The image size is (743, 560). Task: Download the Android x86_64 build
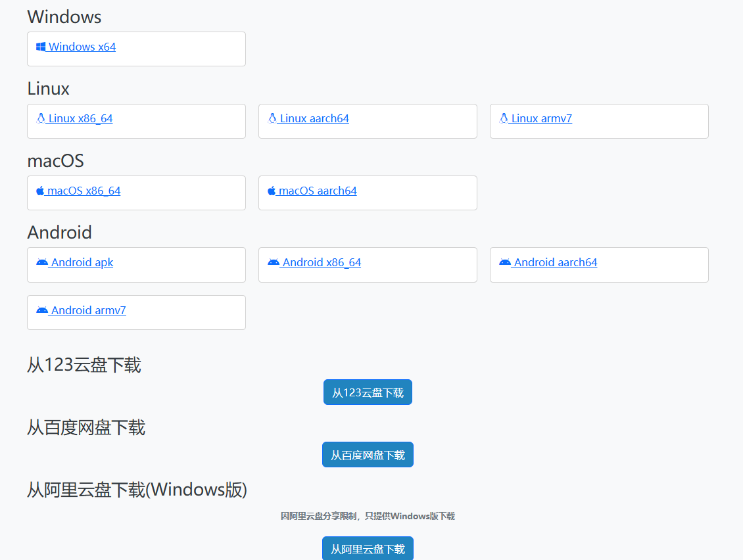(x=322, y=262)
